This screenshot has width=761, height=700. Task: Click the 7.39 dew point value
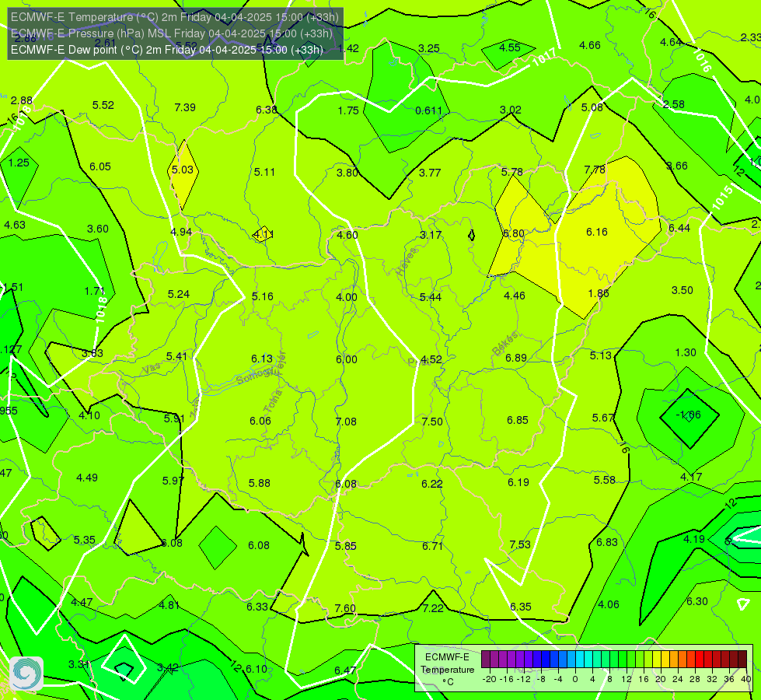[185, 107]
